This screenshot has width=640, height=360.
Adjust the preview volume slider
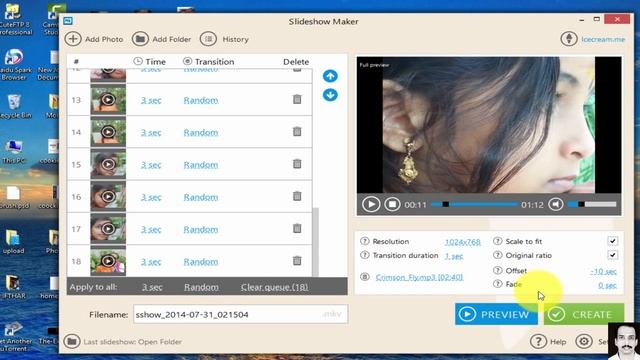pyautogui.click(x=592, y=204)
